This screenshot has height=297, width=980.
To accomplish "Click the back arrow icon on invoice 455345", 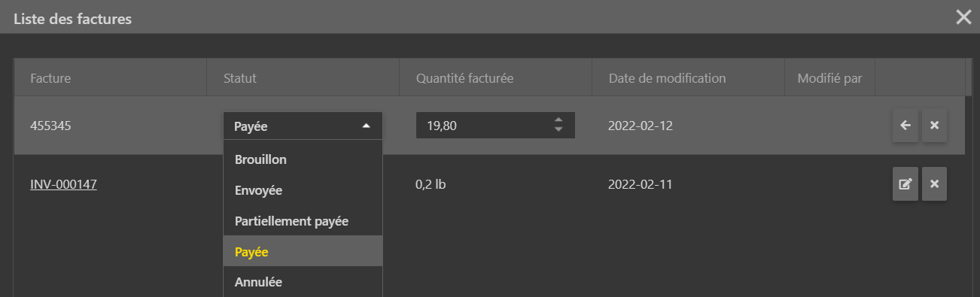I will pos(905,126).
